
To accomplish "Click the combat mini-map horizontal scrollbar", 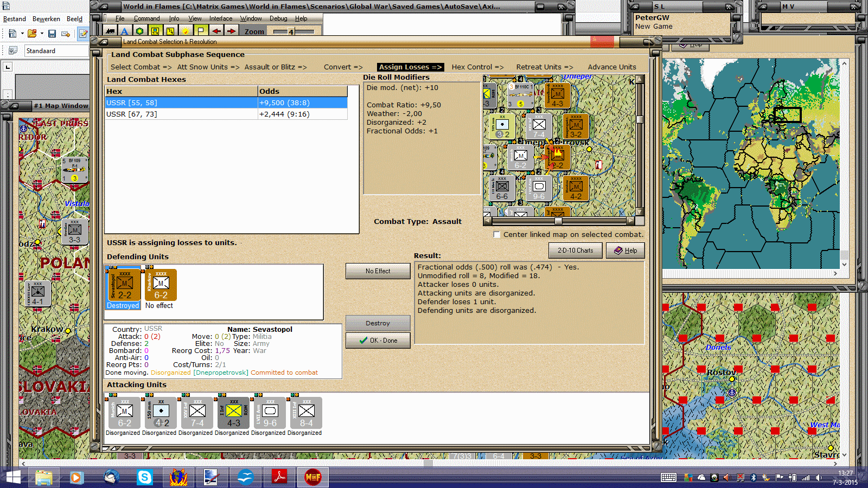I will 559,221.
